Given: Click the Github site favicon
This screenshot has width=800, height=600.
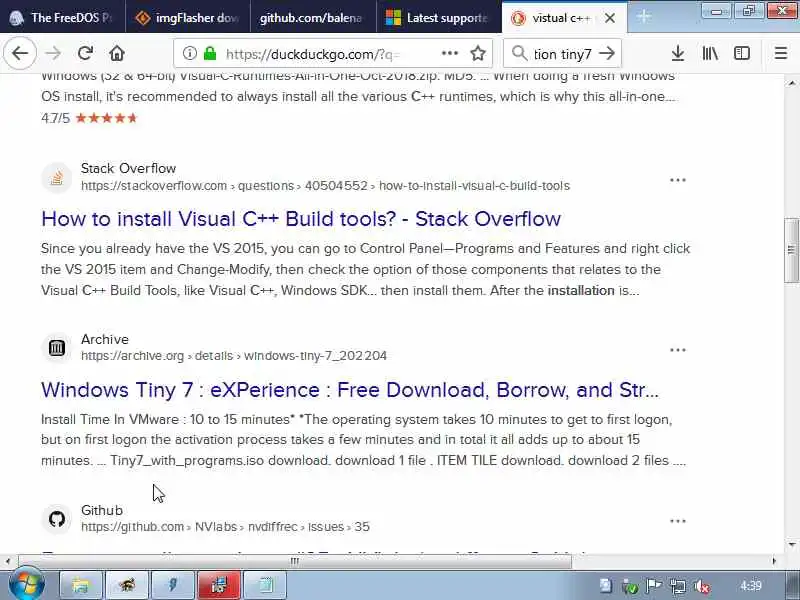Looking at the screenshot, I should click(57, 519).
